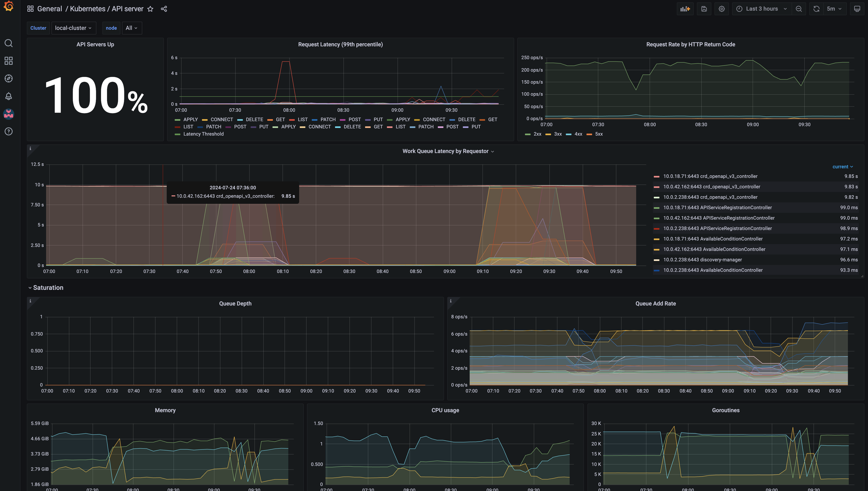Click the General breadcrumb link
This screenshot has width=868, height=491.
49,9
